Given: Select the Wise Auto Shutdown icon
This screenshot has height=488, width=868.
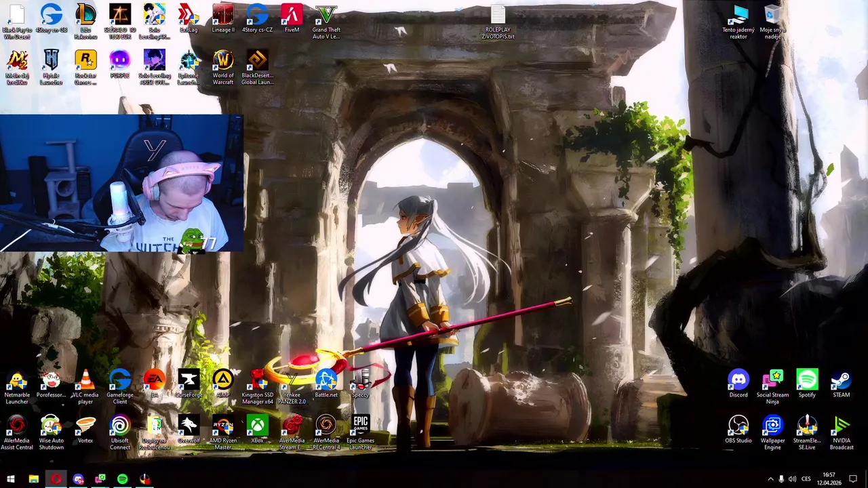Looking at the screenshot, I should point(51,434).
